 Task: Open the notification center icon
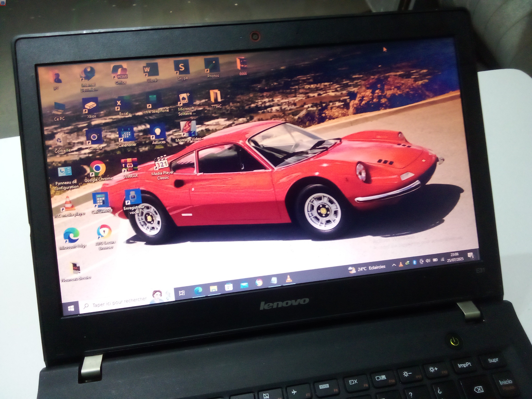click(x=470, y=255)
